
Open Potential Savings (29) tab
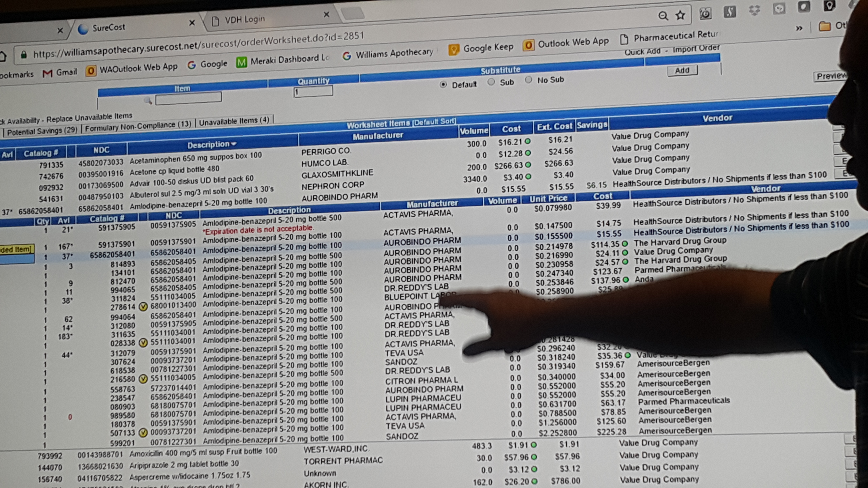(42, 131)
